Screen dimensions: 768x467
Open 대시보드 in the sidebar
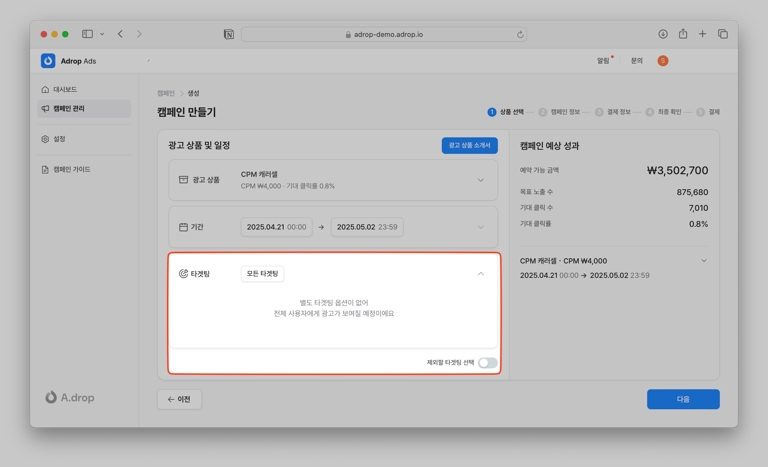64,89
